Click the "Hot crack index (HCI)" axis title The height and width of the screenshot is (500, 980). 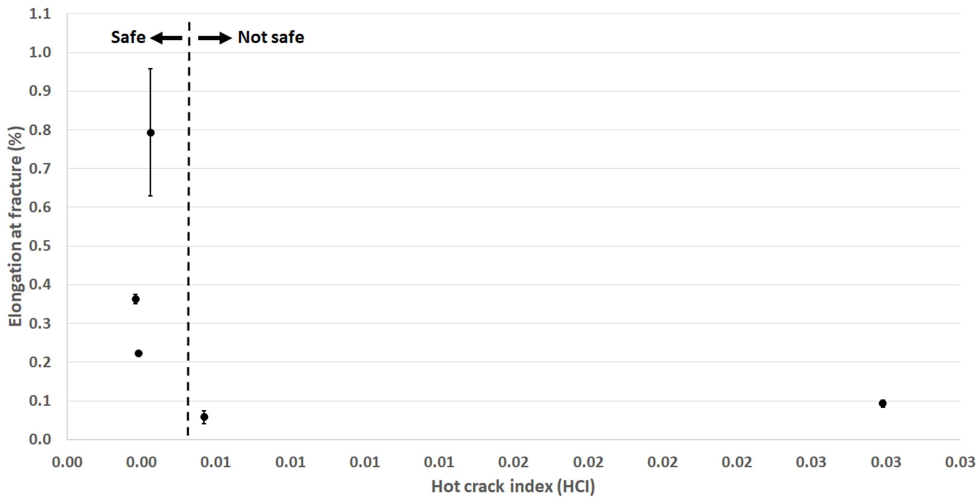coord(513,487)
